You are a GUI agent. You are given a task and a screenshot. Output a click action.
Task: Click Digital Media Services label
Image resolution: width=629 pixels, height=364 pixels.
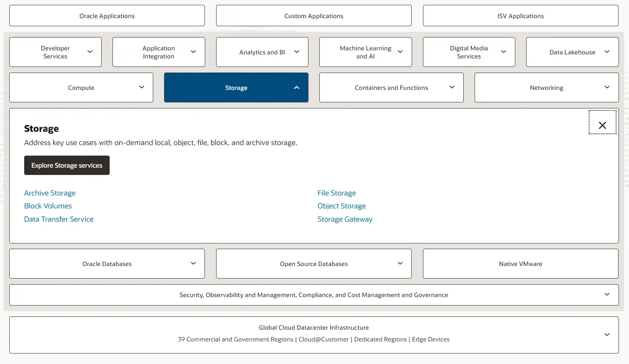469,52
